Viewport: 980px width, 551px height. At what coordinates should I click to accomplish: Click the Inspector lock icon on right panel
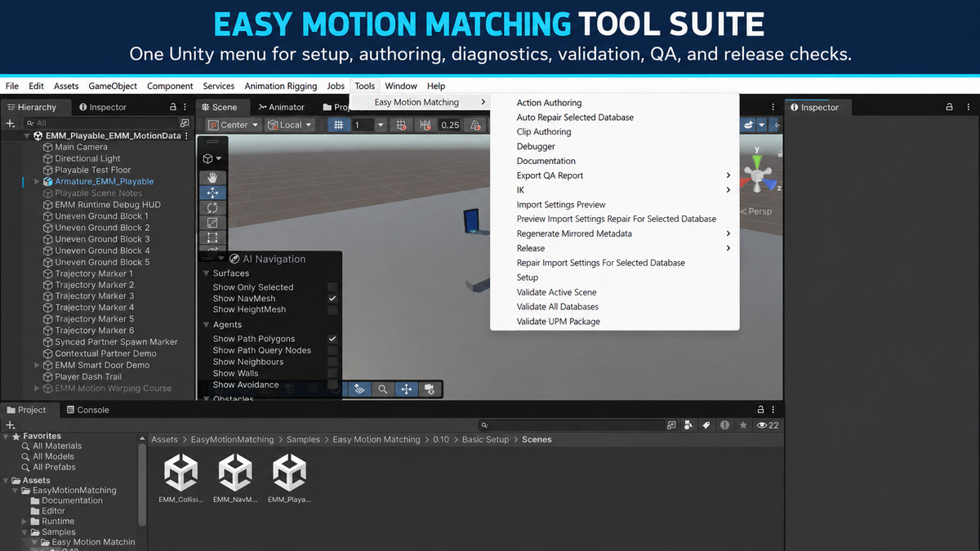[x=949, y=107]
